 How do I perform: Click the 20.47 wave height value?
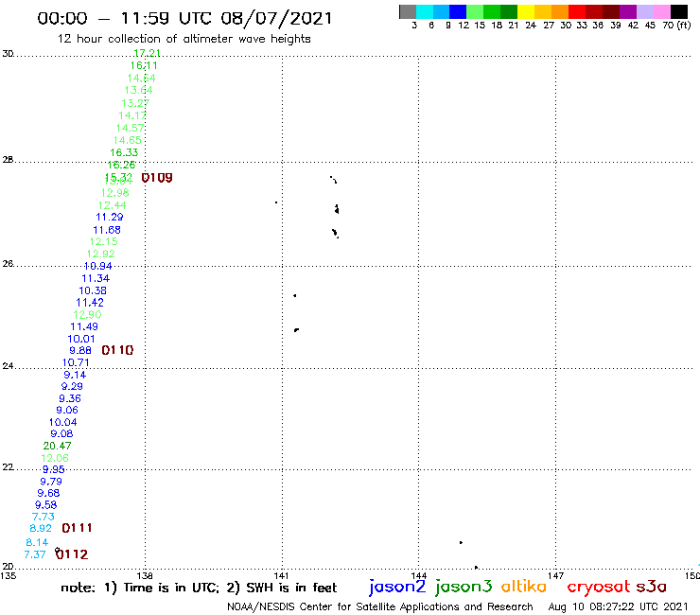pyautogui.click(x=57, y=447)
